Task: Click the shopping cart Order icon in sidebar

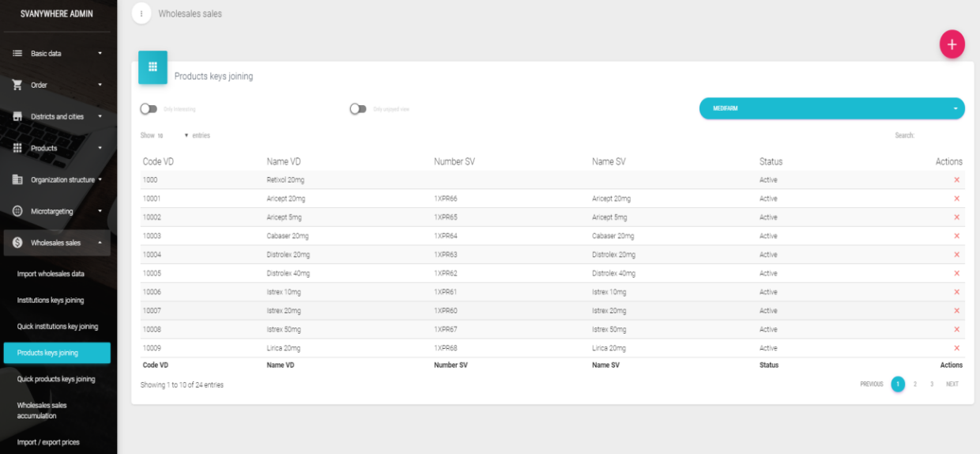Action: [x=17, y=85]
